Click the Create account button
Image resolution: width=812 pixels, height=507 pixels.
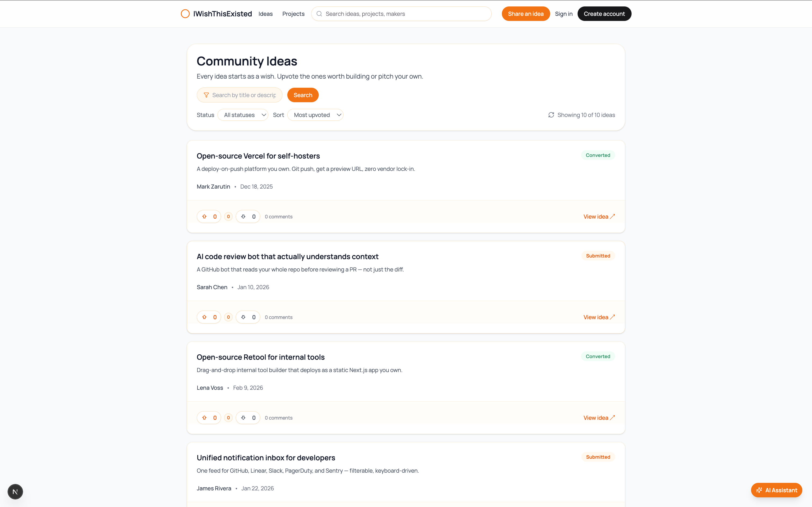click(x=604, y=14)
